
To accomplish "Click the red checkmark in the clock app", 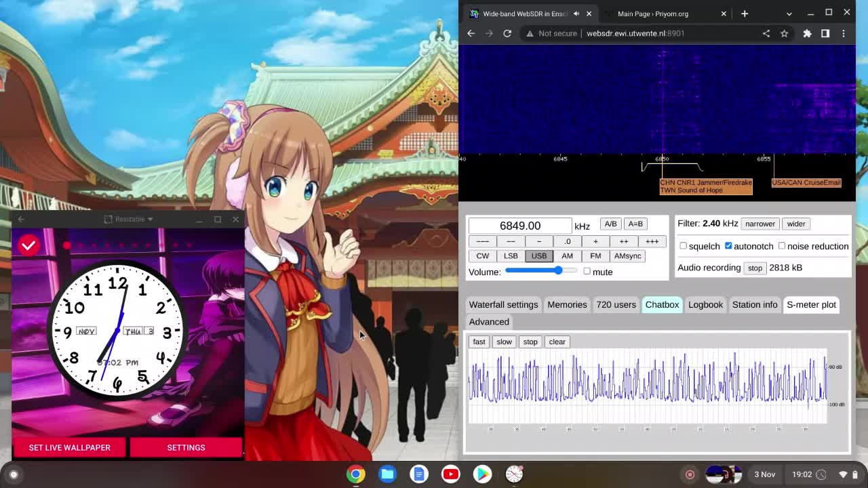I will pyautogui.click(x=28, y=245).
